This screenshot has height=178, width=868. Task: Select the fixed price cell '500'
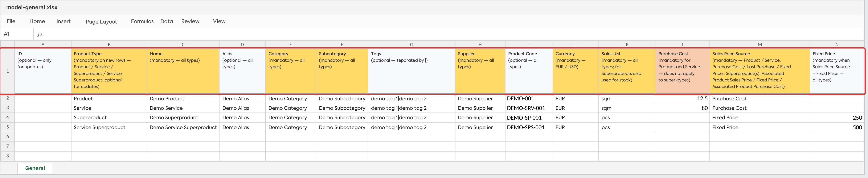[837, 127]
